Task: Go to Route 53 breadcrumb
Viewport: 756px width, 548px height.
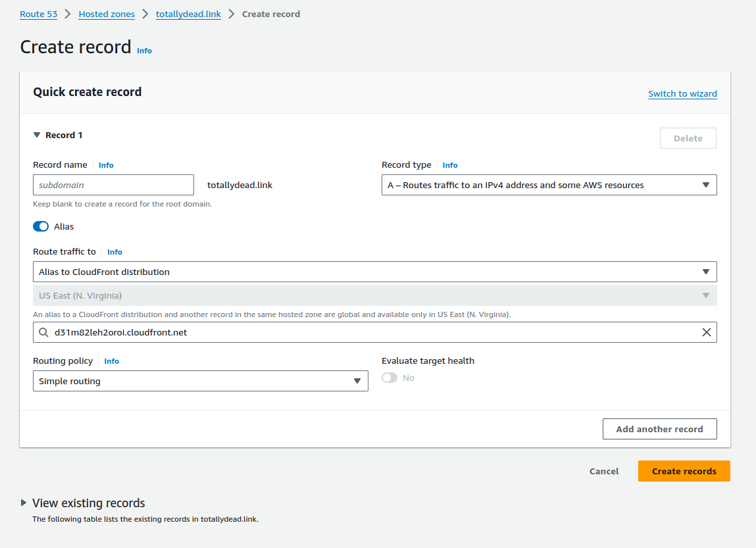Action: pyautogui.click(x=39, y=14)
